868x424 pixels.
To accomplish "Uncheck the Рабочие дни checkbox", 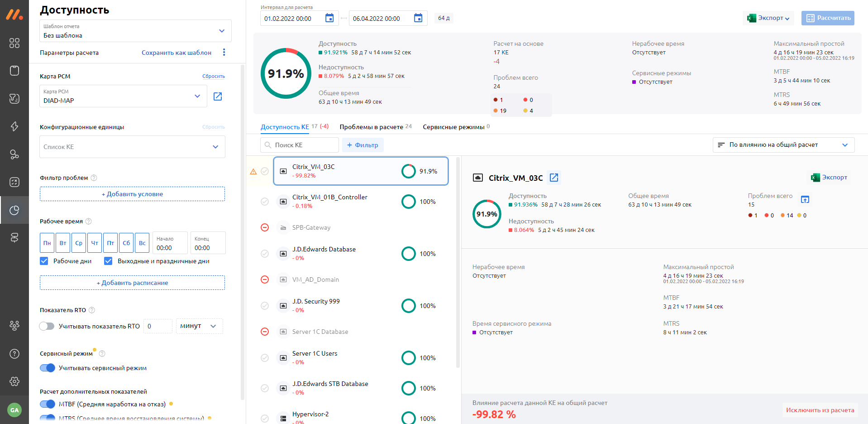I will [x=44, y=261].
